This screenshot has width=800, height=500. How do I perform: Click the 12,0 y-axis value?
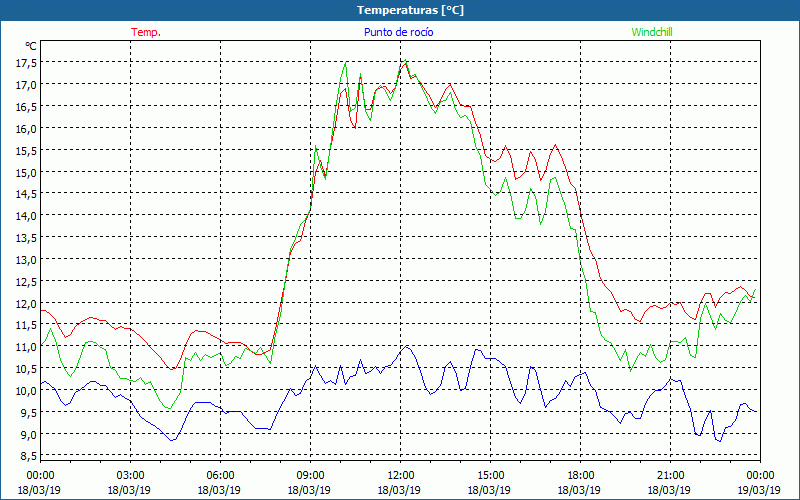(x=27, y=304)
